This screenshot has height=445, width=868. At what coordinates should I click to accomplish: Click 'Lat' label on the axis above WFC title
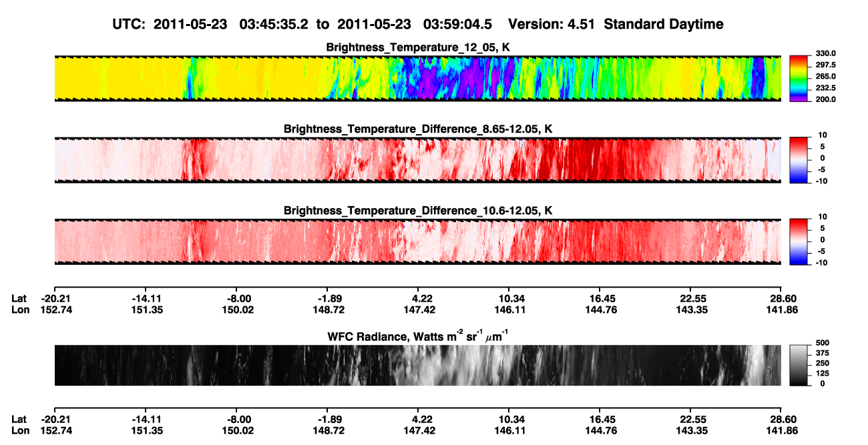(19, 299)
